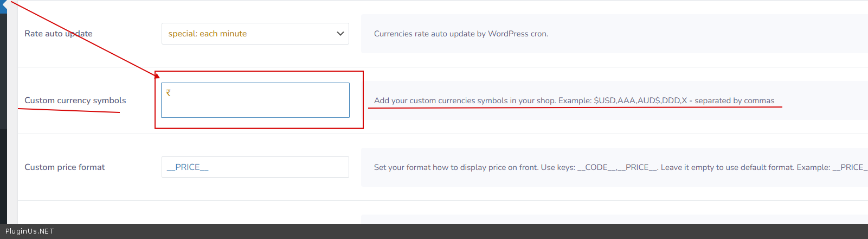Click the '__CODE__' key in help text
The image size is (868, 239).
click(596, 167)
